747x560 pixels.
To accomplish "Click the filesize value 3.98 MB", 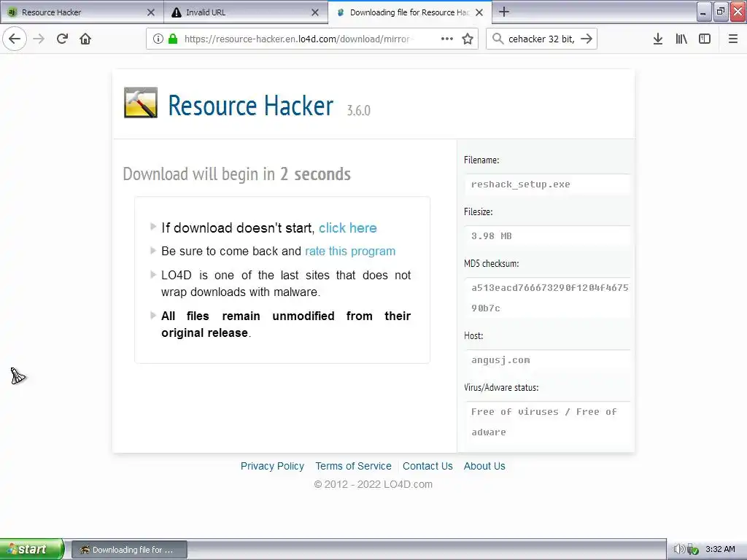I will 491,236.
